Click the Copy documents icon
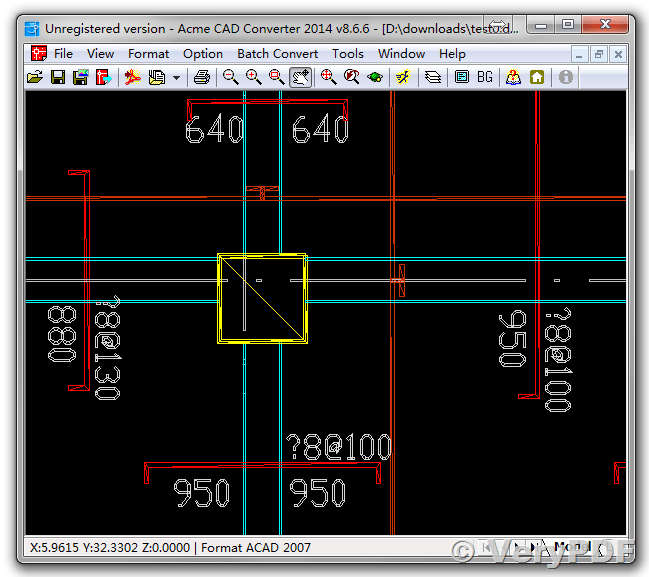The height and width of the screenshot is (577, 649). 156,77
